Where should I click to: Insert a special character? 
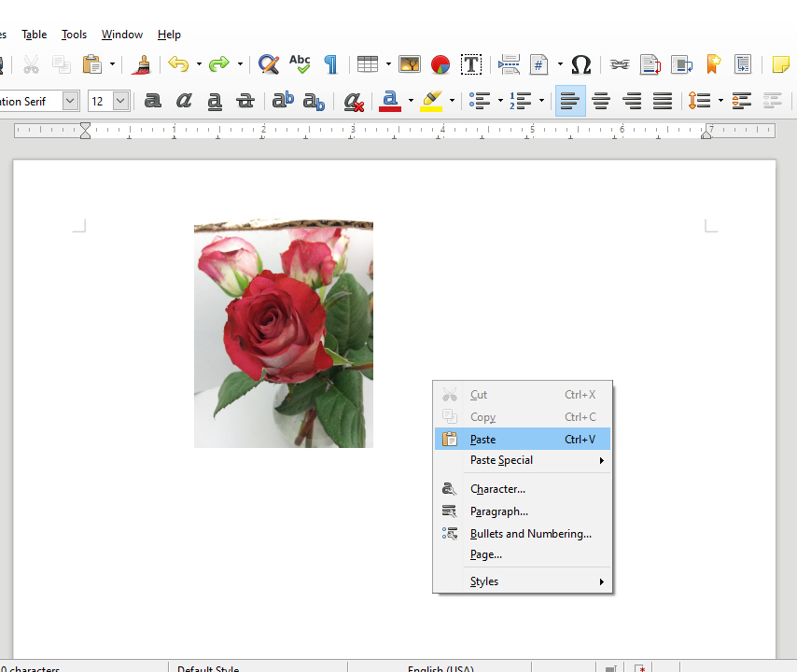tap(580, 64)
